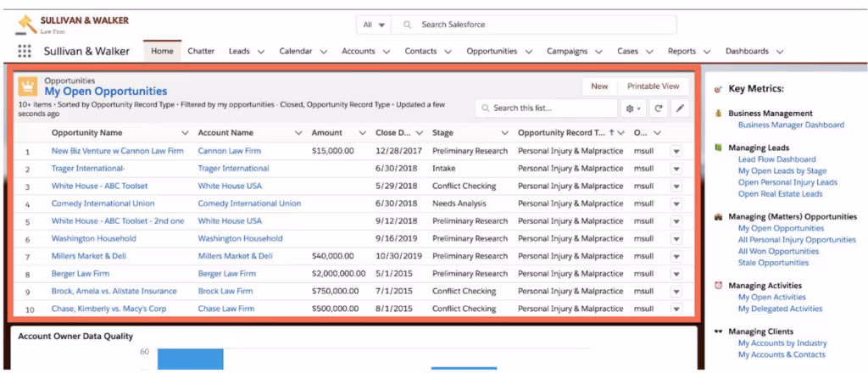Open Stale Opportunities link
The width and height of the screenshot is (868, 373).
[x=773, y=263]
